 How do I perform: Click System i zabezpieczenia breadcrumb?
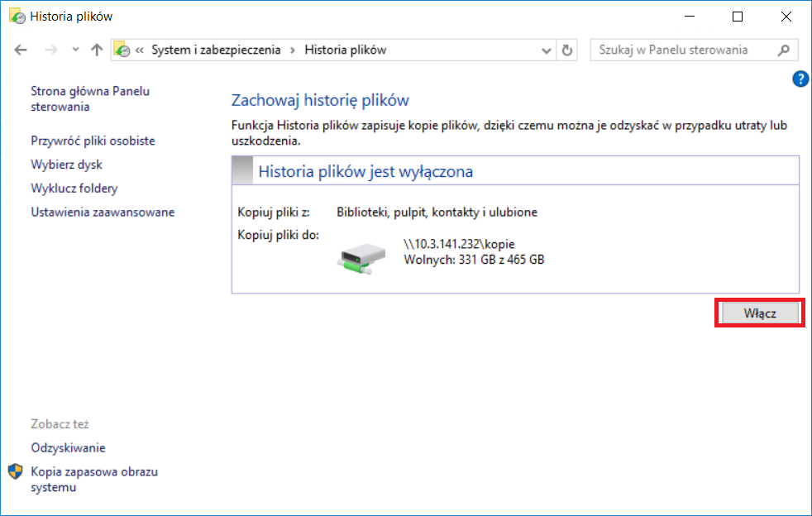(x=216, y=50)
